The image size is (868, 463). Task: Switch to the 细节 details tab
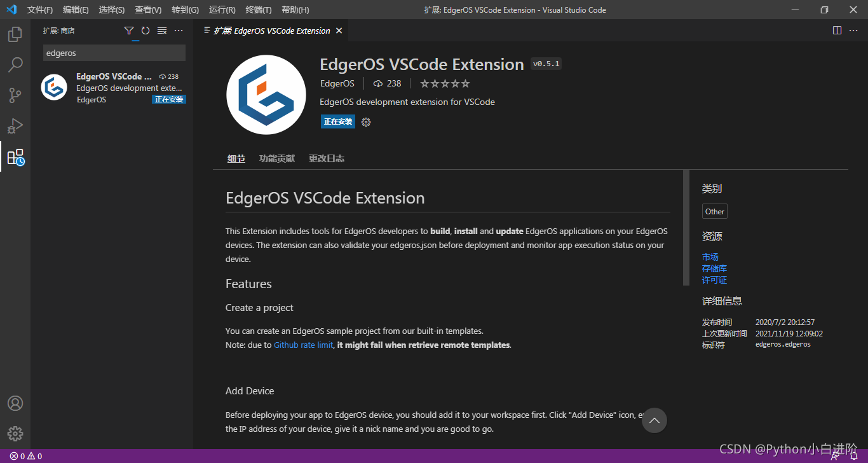236,158
